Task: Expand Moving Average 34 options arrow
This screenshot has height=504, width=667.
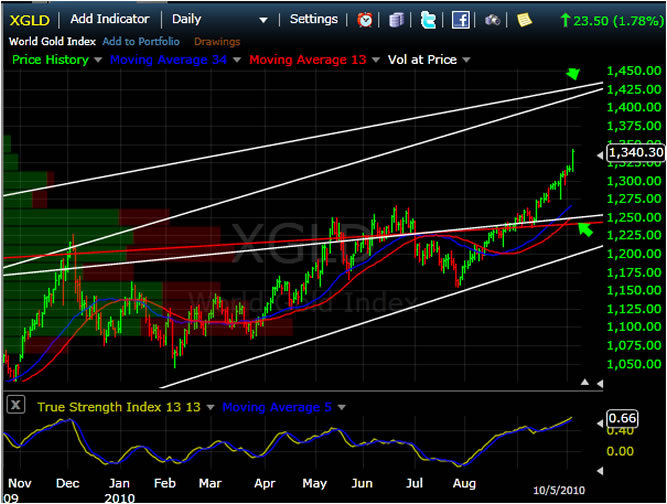Action: (x=236, y=60)
